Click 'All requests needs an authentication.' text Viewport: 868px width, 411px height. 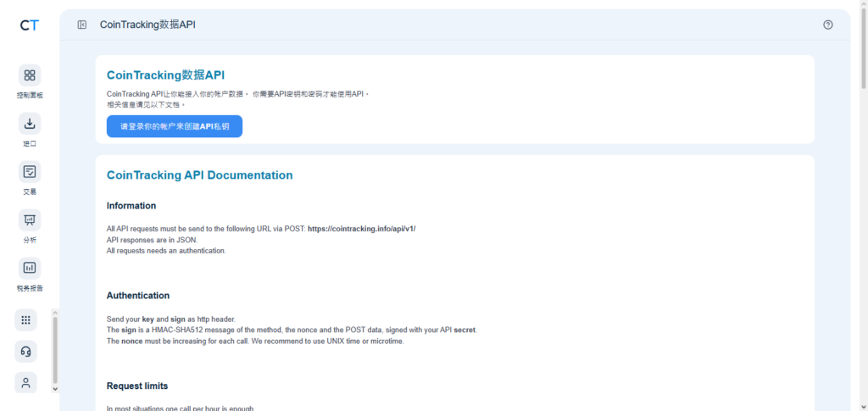tap(167, 251)
